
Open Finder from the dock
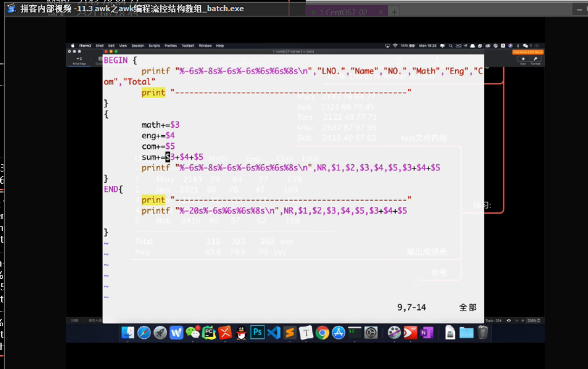pos(128,333)
